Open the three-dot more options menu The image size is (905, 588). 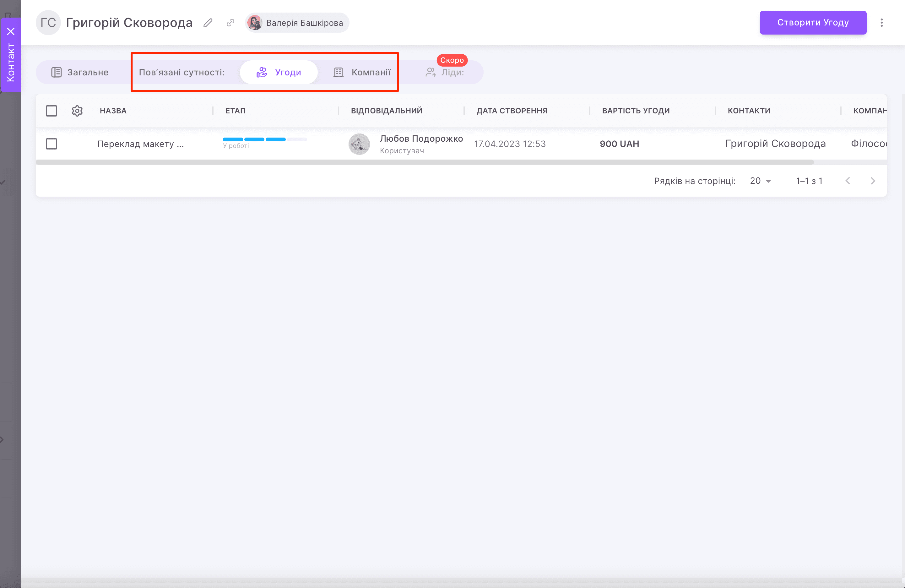881,23
